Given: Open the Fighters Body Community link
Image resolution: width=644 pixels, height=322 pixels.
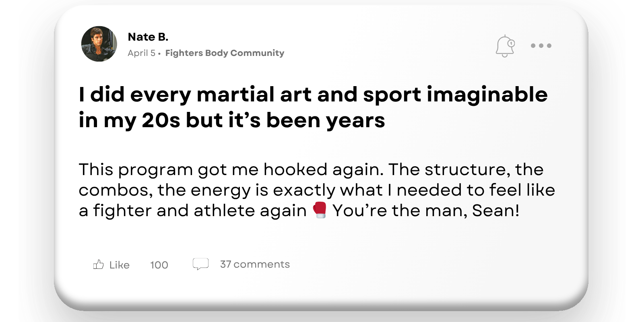Looking at the screenshot, I should (x=225, y=53).
